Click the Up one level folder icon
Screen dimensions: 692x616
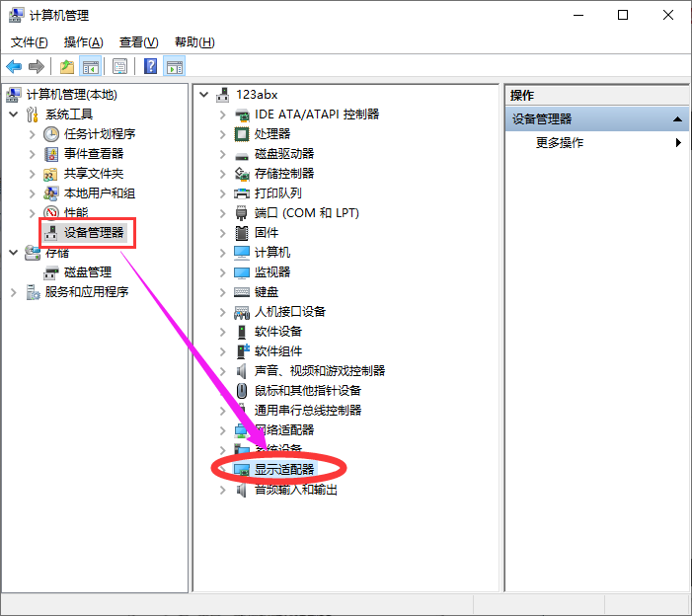pyautogui.click(x=67, y=66)
